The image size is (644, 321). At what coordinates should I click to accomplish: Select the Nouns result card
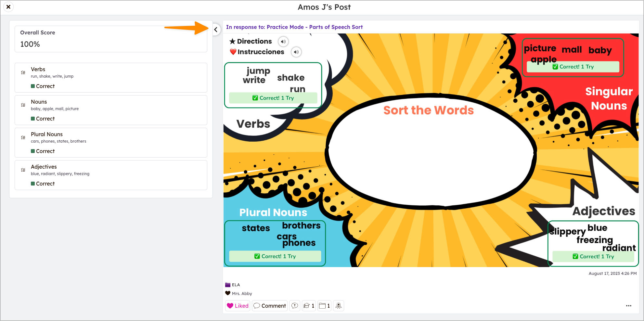click(111, 110)
